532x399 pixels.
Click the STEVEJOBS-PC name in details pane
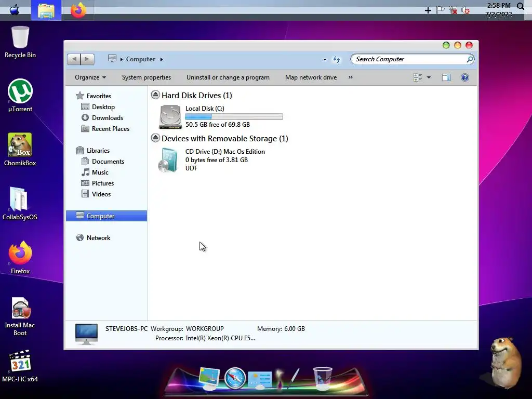127,329
